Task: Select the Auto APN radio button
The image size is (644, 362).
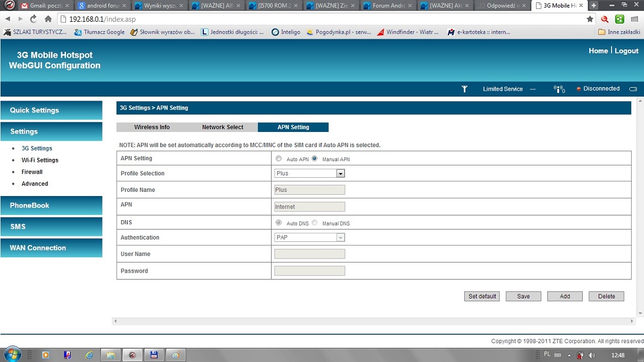Action: click(x=279, y=158)
